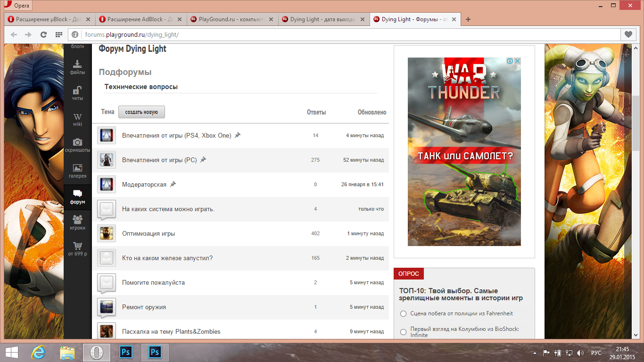Click the 402 replies count

tap(315, 234)
